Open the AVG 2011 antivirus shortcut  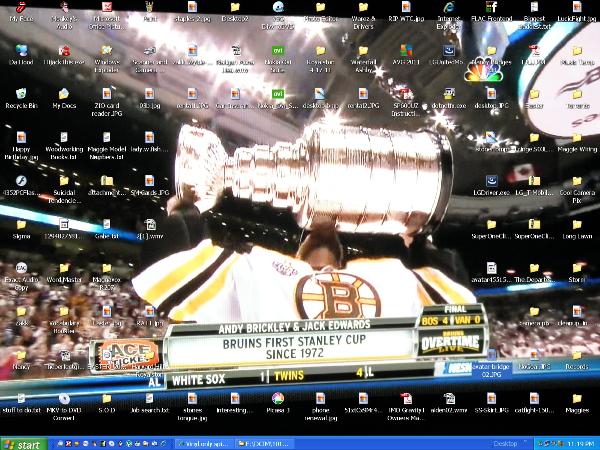(x=406, y=51)
